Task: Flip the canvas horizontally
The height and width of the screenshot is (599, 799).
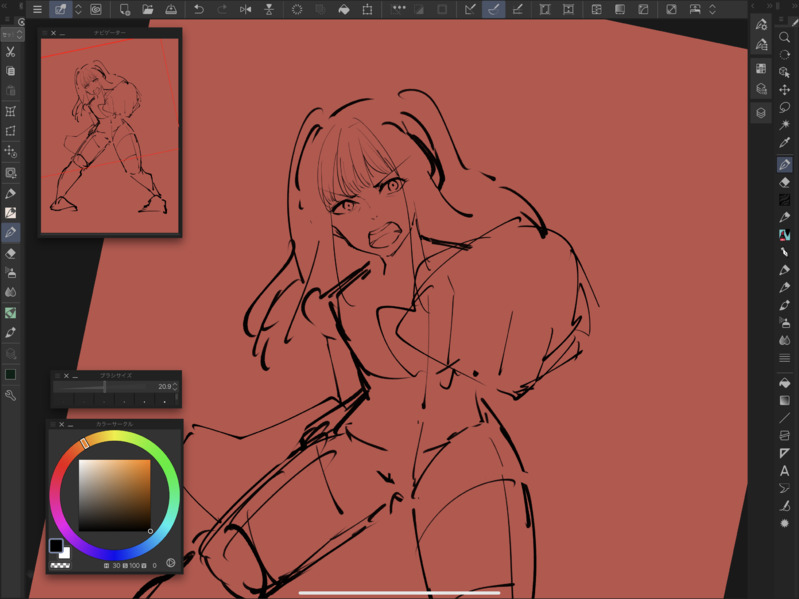Action: pyautogui.click(x=246, y=9)
